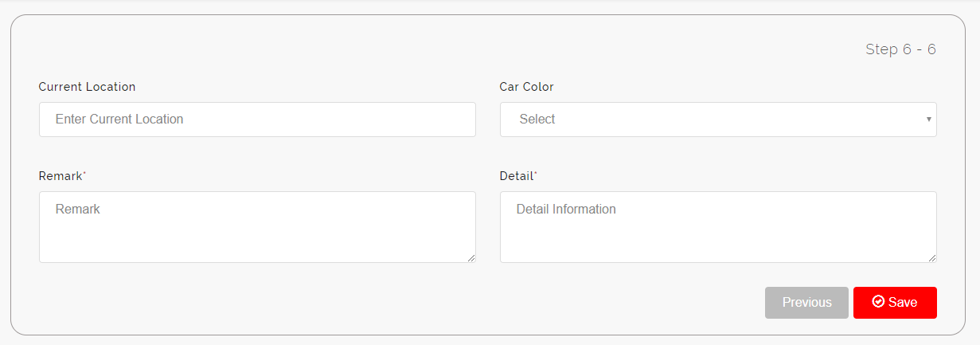
Task: Click the red asterisk beside Remark
Action: click(x=84, y=174)
